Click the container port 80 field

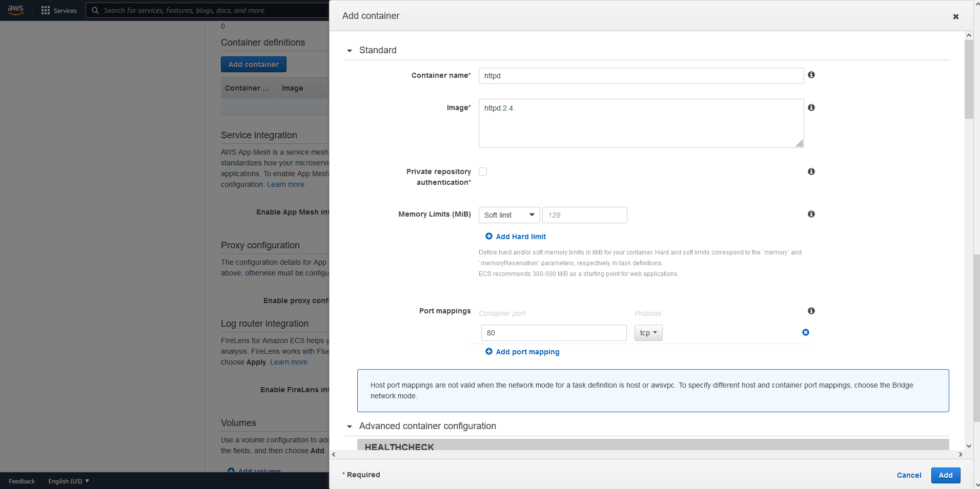tap(554, 333)
